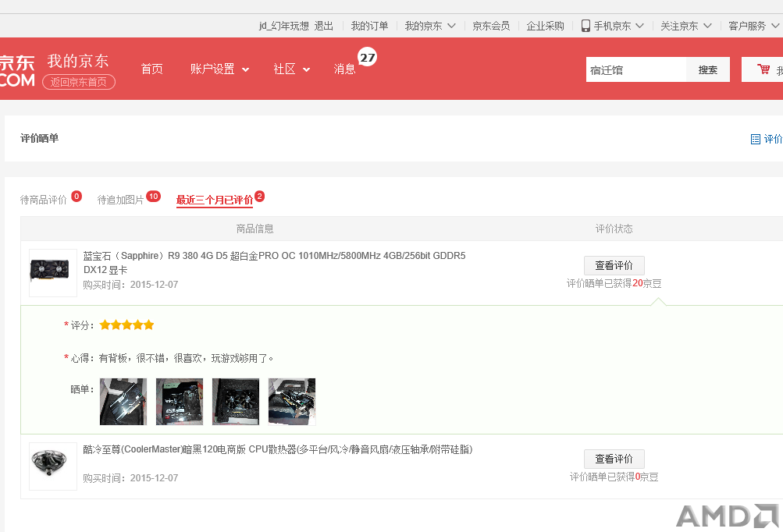This screenshot has height=532, width=783.
Task: Open the 账户设置 dropdown menu
Action: pos(219,69)
